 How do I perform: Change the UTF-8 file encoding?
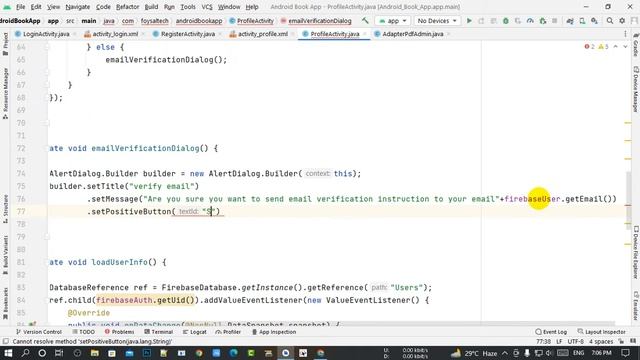pyautogui.click(x=576, y=341)
